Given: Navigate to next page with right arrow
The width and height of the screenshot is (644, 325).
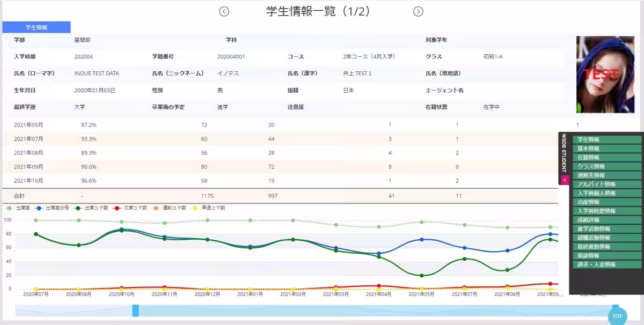Looking at the screenshot, I should 418,11.
